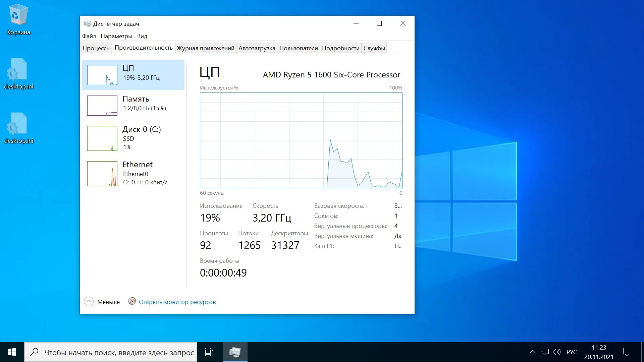Open the network tray icon

(x=544, y=352)
